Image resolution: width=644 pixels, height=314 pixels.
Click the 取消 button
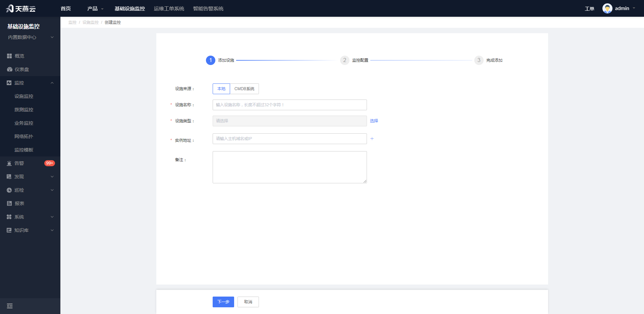pyautogui.click(x=248, y=302)
